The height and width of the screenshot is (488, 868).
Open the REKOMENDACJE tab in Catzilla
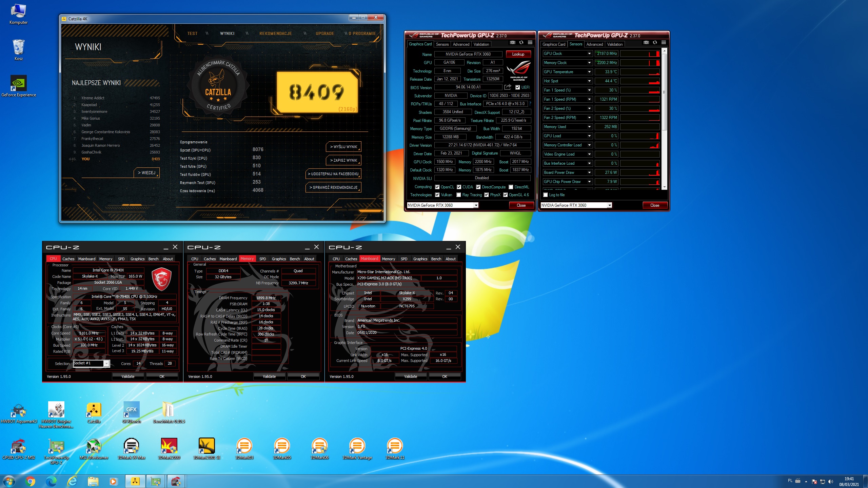[x=276, y=34]
